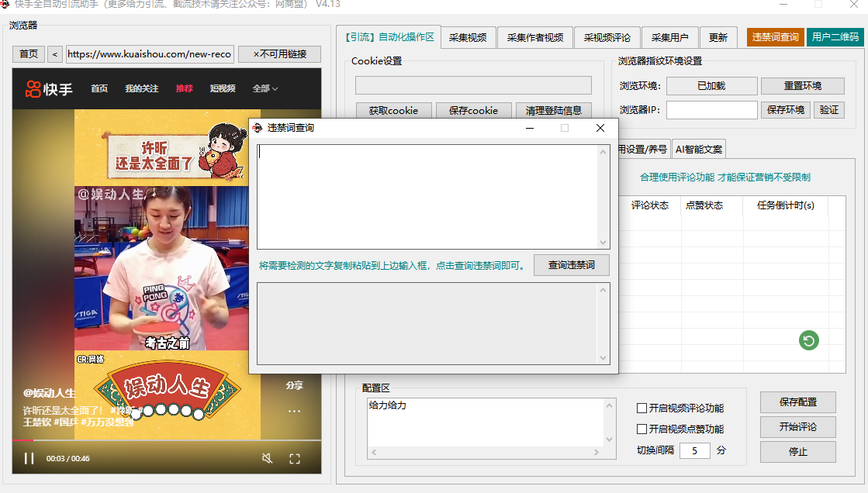
Task: Open 我的关注 in Kuaishou navigation
Action: (142, 88)
